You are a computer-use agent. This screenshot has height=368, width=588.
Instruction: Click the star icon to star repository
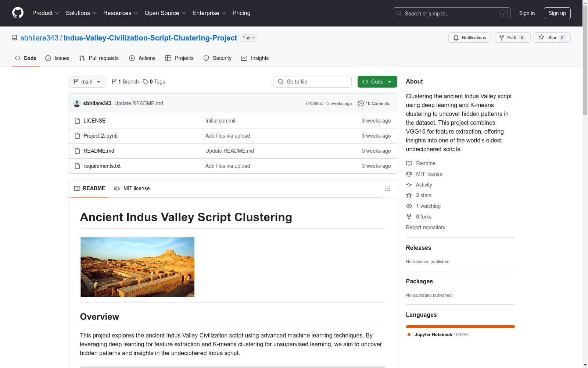coord(541,37)
